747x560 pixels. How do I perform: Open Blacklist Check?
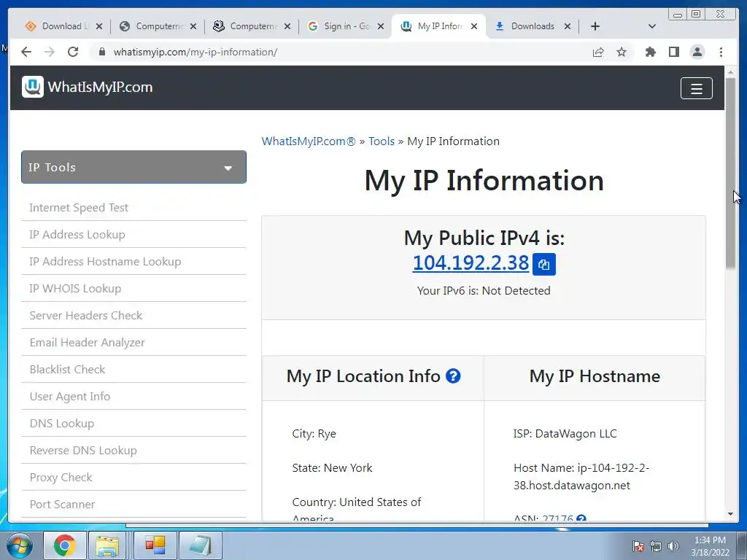point(67,370)
